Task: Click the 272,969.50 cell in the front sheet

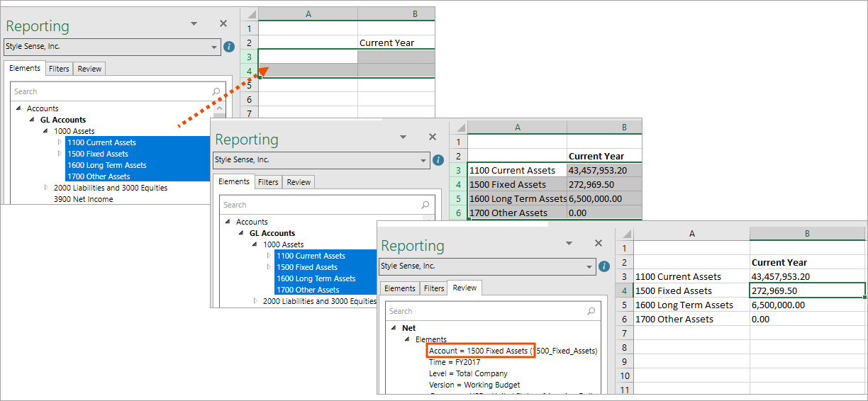Action: click(808, 290)
